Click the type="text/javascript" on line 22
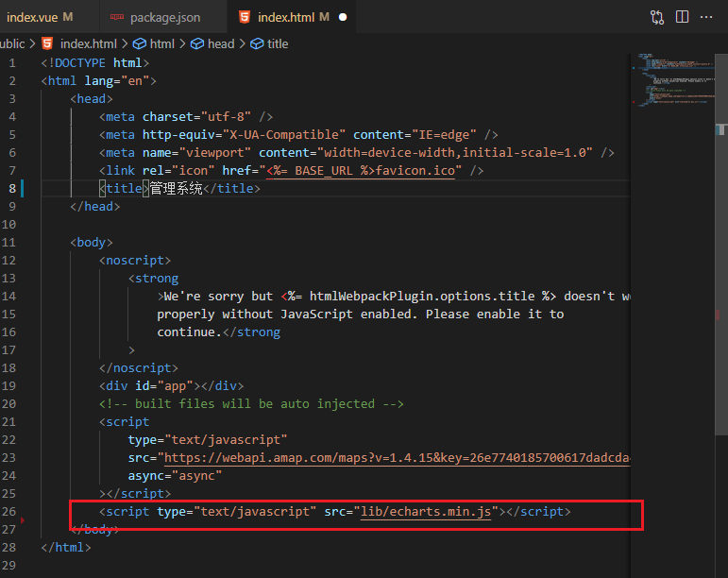This screenshot has height=578, width=728. pos(208,440)
